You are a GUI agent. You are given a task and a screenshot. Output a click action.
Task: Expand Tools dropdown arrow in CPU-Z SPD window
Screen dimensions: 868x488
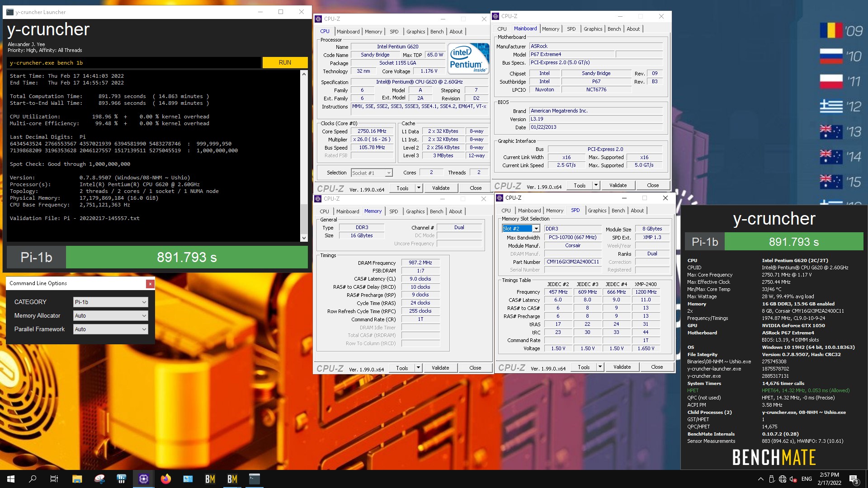point(600,367)
